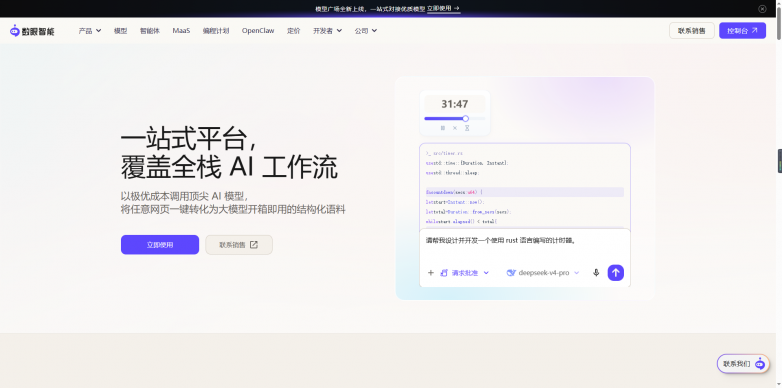
Task: Click the heading 覆盖全栈 AI 工作流
Action: (x=229, y=168)
